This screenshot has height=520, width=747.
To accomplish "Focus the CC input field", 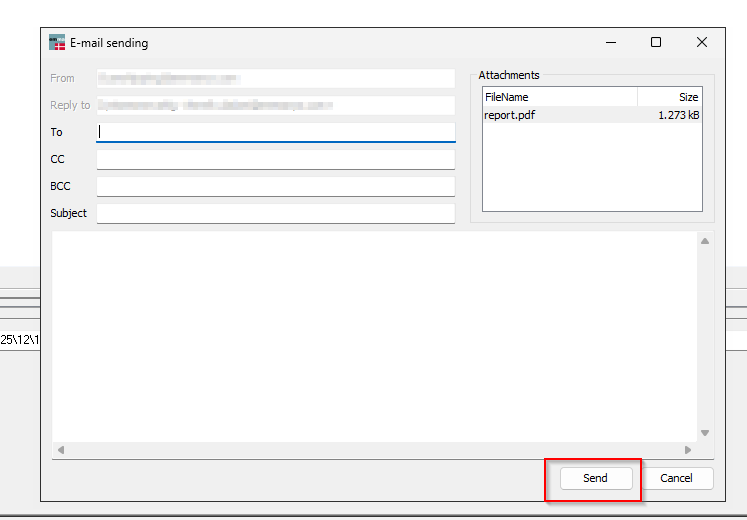I will click(275, 159).
